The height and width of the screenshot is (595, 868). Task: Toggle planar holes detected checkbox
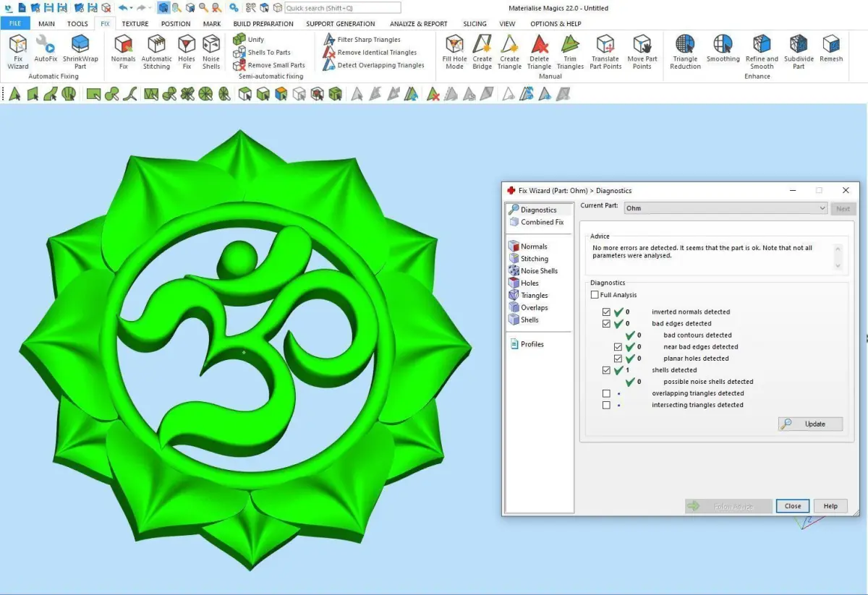tap(618, 359)
